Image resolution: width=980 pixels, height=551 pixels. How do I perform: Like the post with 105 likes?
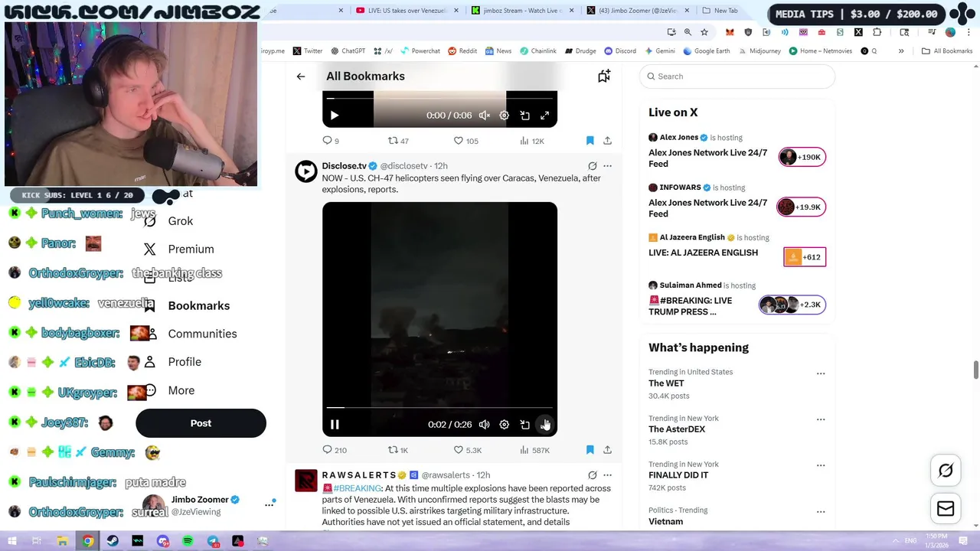pos(466,141)
